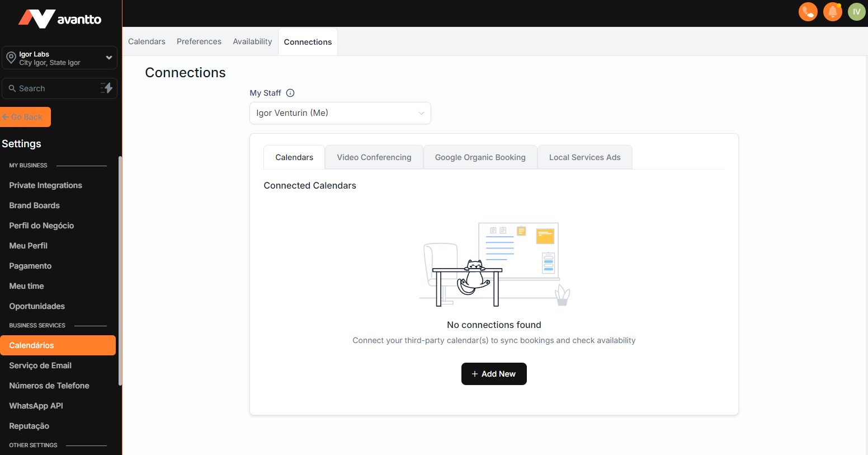Click the lightning quick actions icon
Screen dimensions: 868x455
coord(107,88)
